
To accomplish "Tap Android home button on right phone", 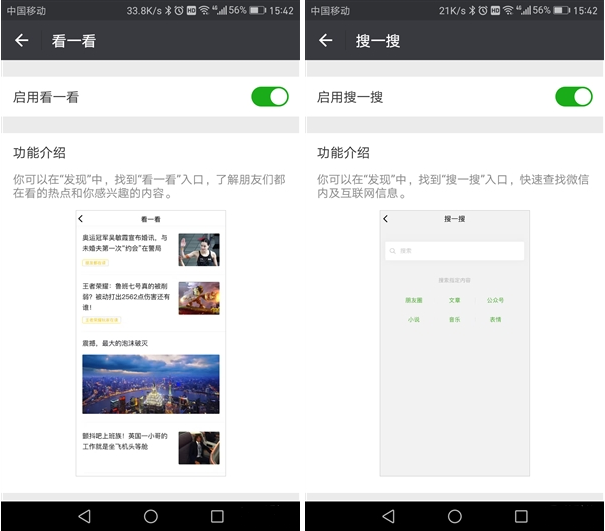I will tap(455, 516).
